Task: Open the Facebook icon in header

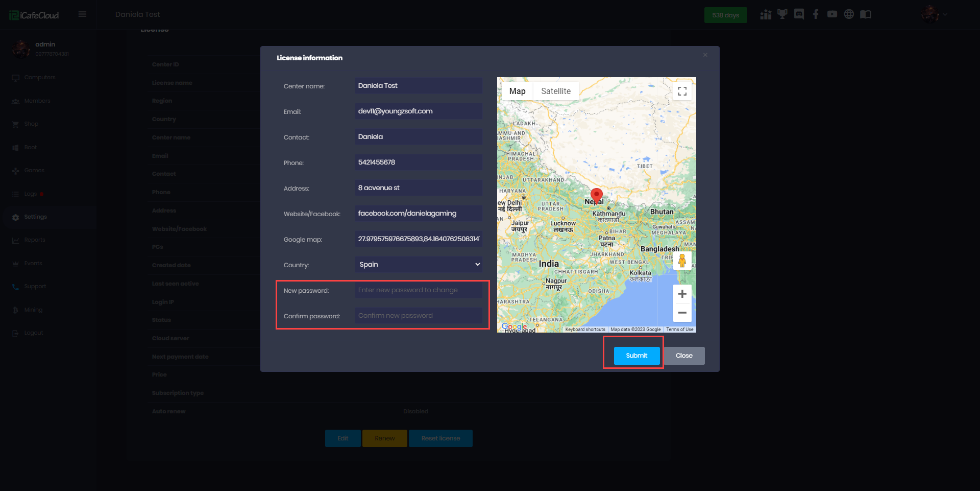Action: pos(816,14)
